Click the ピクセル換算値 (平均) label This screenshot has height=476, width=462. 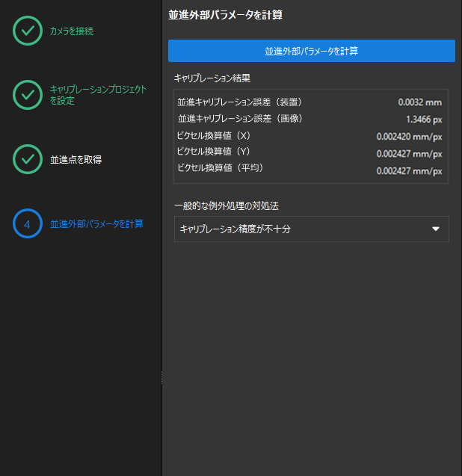coord(221,167)
